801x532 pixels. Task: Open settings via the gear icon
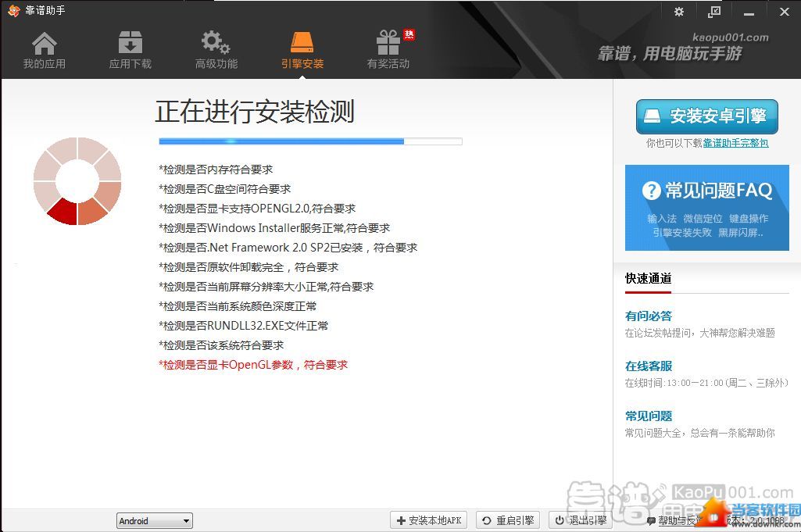tap(678, 12)
